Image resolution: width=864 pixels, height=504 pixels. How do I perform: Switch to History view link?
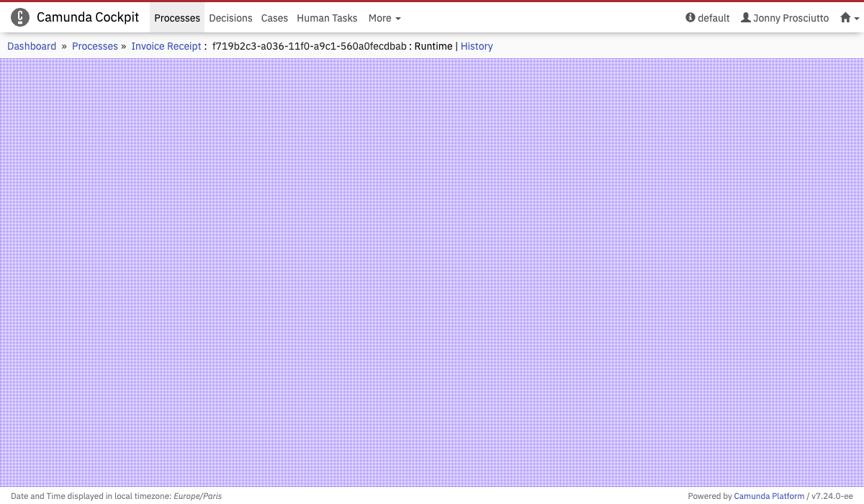pos(477,46)
